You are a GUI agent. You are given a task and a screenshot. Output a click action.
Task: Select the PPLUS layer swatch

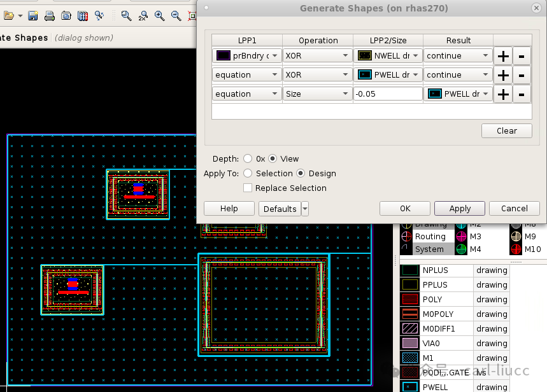(410, 285)
